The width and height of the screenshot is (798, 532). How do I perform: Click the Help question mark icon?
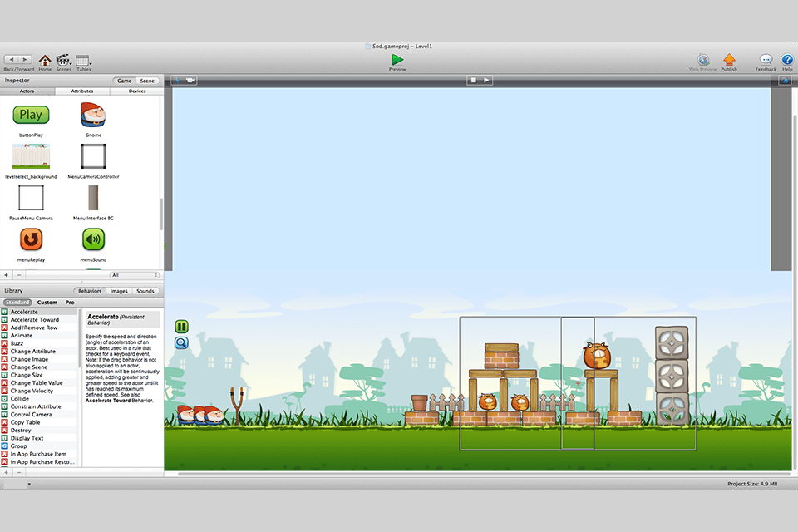(x=787, y=60)
